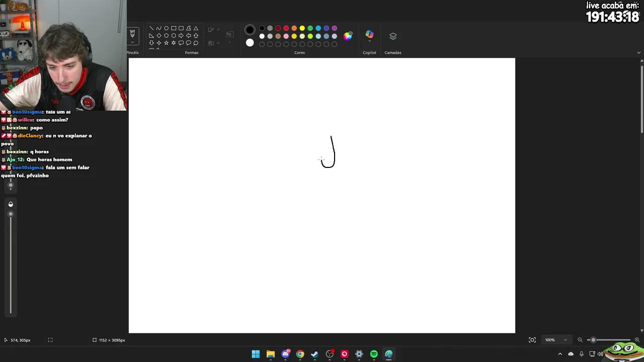
Task: Select the six-point star shape
Action: 174,43
